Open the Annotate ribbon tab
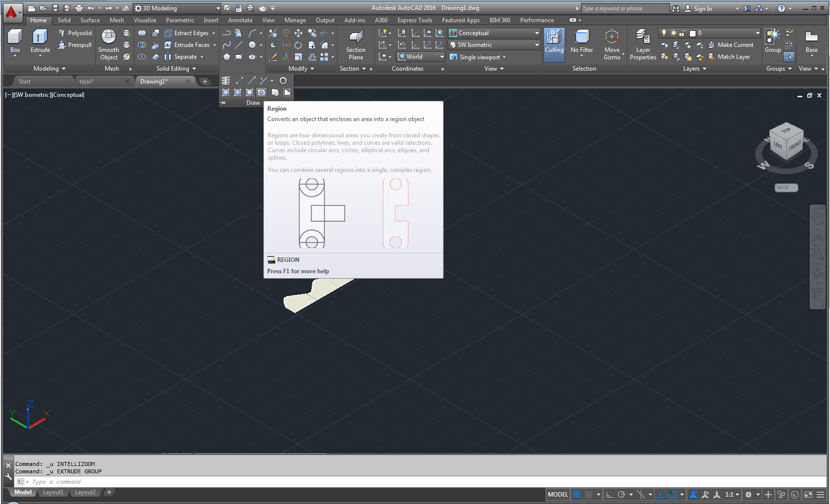 pos(240,20)
